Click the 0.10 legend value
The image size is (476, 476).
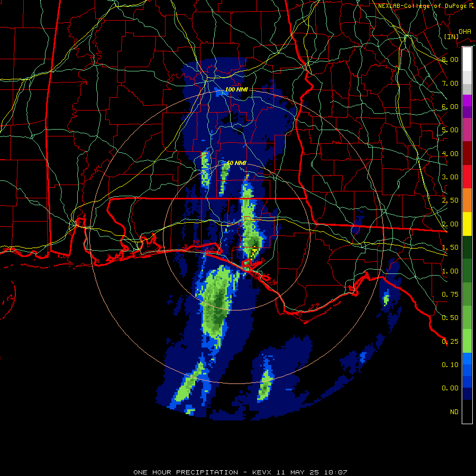(450, 365)
